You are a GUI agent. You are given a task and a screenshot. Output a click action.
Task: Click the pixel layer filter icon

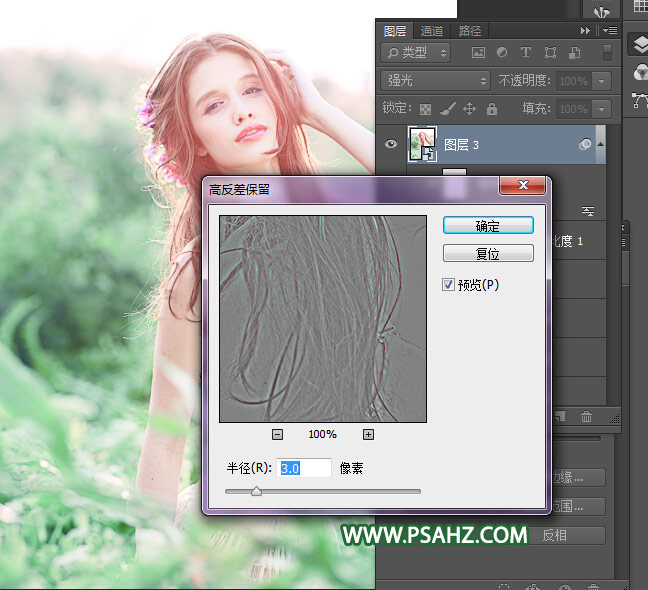coord(478,53)
